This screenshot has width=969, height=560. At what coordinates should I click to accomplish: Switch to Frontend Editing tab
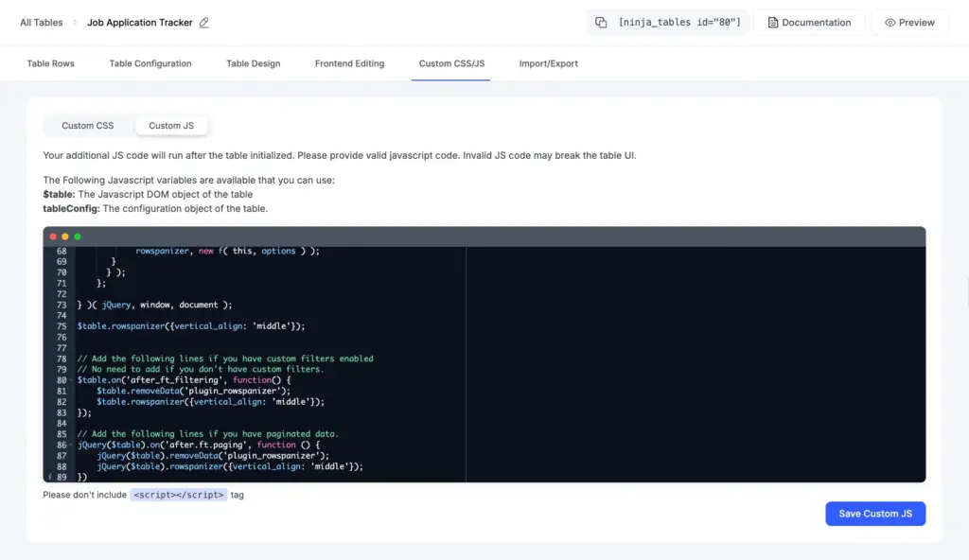(350, 63)
